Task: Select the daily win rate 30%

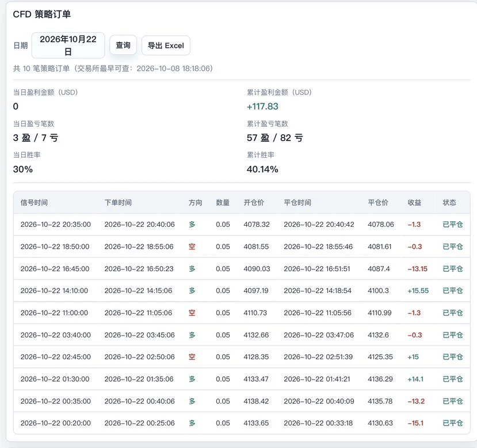Action: (x=23, y=169)
